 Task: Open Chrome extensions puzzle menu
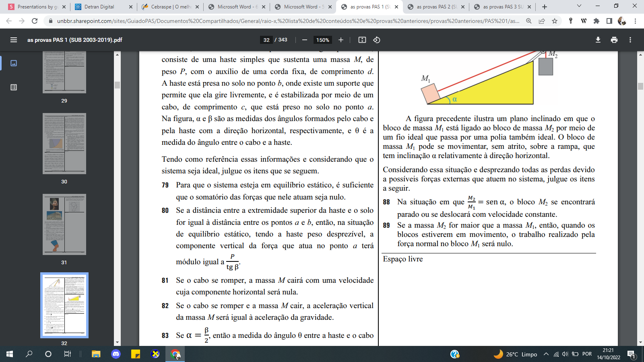(x=597, y=21)
